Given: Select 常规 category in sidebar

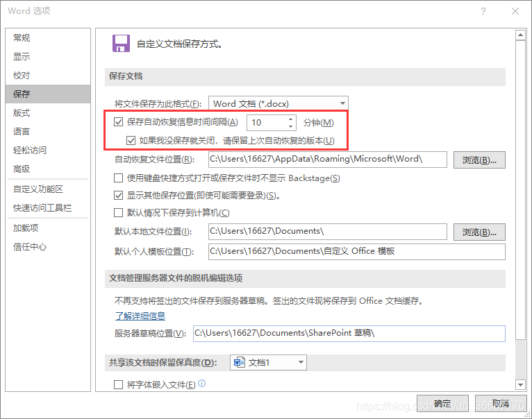Looking at the screenshot, I should [x=48, y=37].
